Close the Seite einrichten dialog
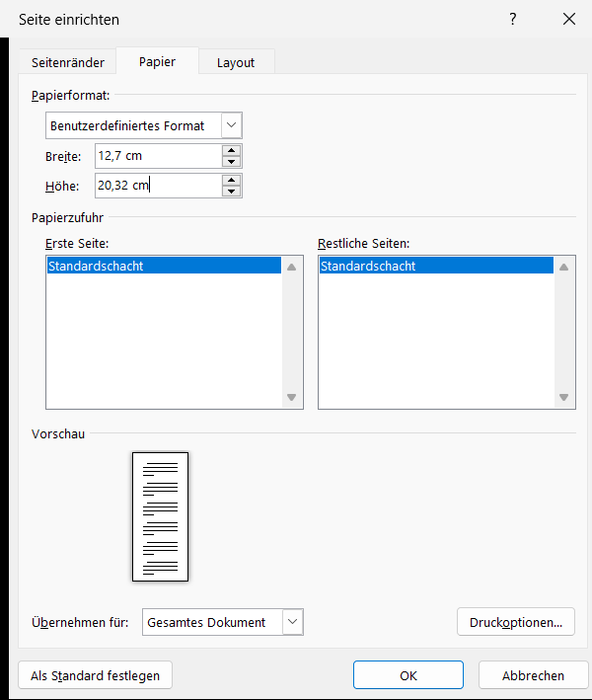The height and width of the screenshot is (700, 592). [x=569, y=19]
